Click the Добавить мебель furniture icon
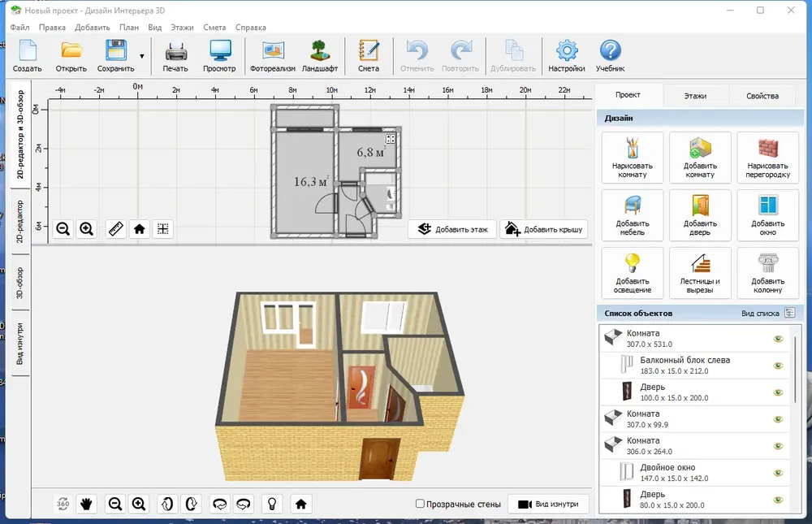This screenshot has height=524, width=812. 633,215
